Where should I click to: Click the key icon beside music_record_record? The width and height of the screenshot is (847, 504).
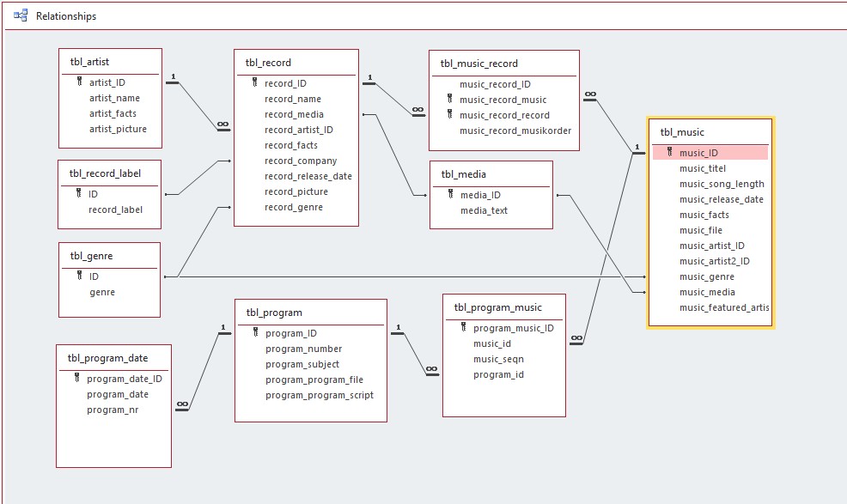point(449,114)
